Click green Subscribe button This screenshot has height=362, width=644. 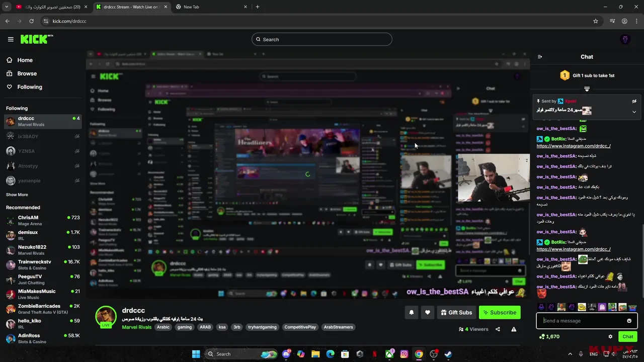pyautogui.click(x=500, y=312)
